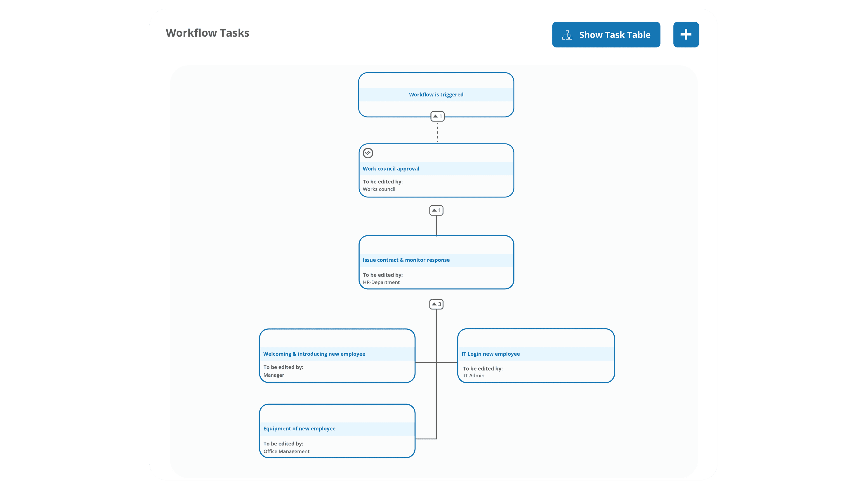Click the Workflow Tasks heading
The width and height of the screenshot is (868, 488).
207,33
